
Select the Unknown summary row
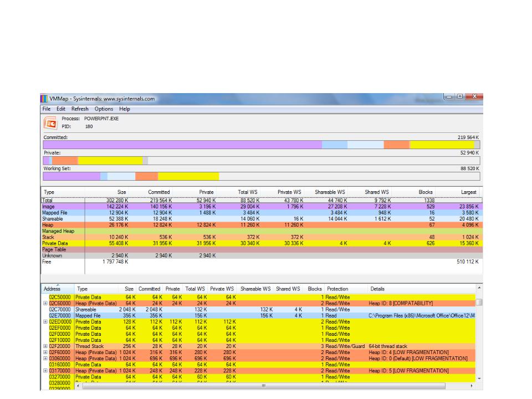click(x=262, y=255)
